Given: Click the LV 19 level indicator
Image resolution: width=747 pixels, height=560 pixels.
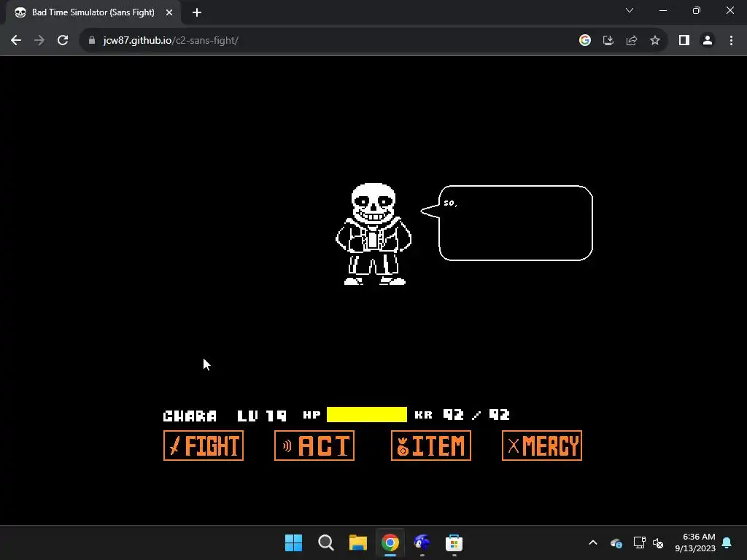Looking at the screenshot, I should 262,416.
